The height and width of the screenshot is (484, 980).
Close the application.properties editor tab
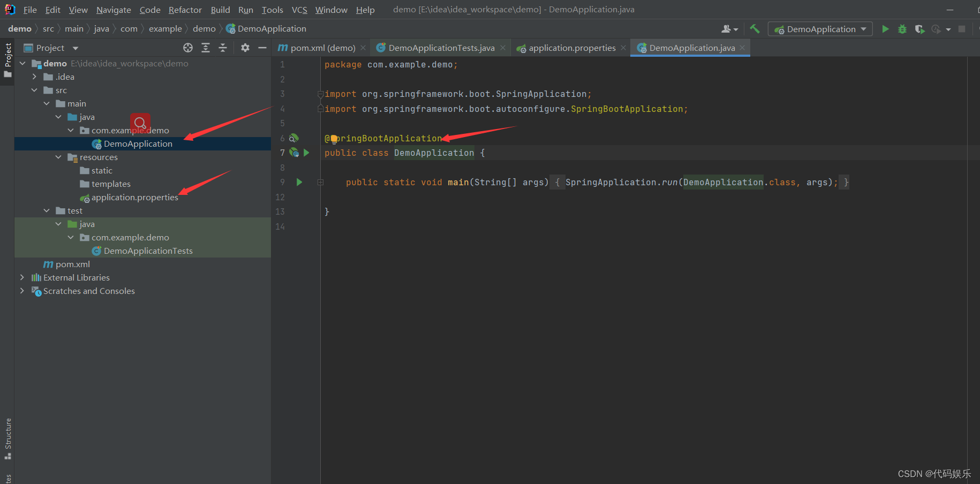pyautogui.click(x=623, y=48)
